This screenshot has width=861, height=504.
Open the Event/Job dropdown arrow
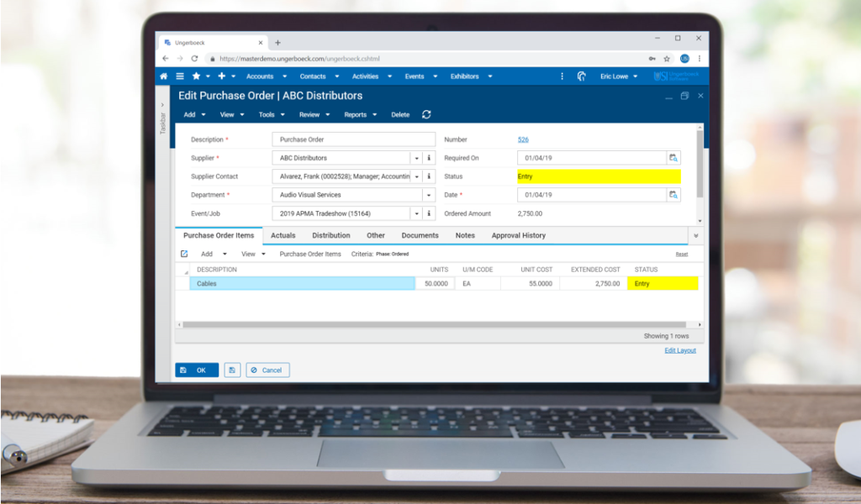pyautogui.click(x=416, y=213)
